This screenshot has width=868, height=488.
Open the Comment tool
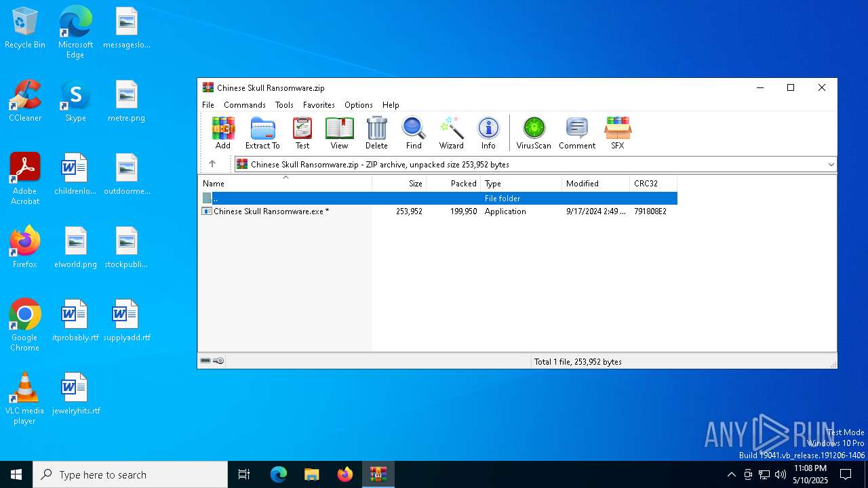pos(577,133)
